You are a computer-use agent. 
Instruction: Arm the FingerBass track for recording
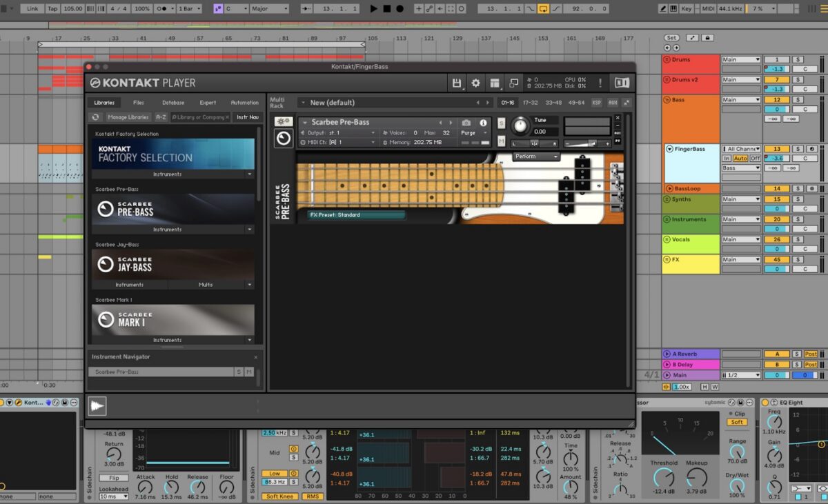tap(811, 149)
